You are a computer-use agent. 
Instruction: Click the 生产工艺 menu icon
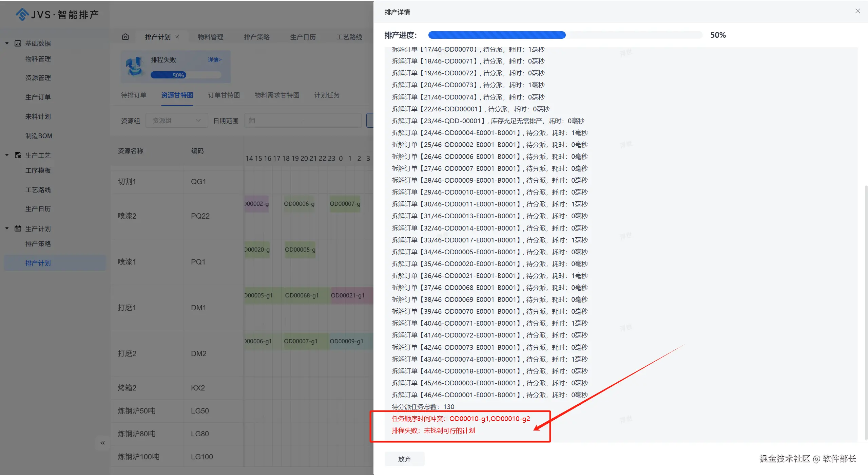tap(18, 155)
